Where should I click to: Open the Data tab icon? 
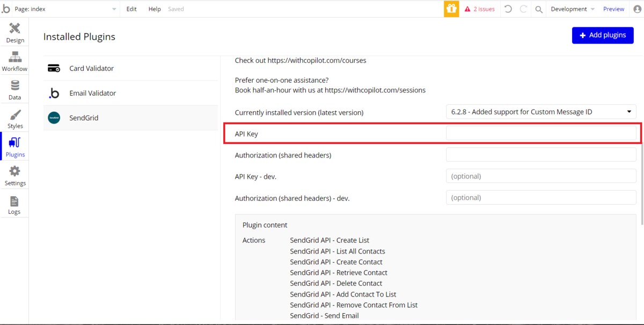click(x=15, y=85)
